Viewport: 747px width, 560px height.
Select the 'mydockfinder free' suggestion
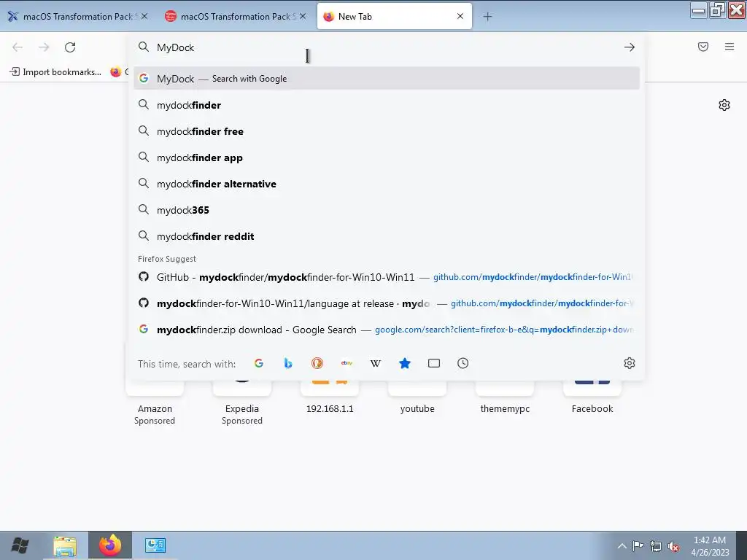(387, 131)
